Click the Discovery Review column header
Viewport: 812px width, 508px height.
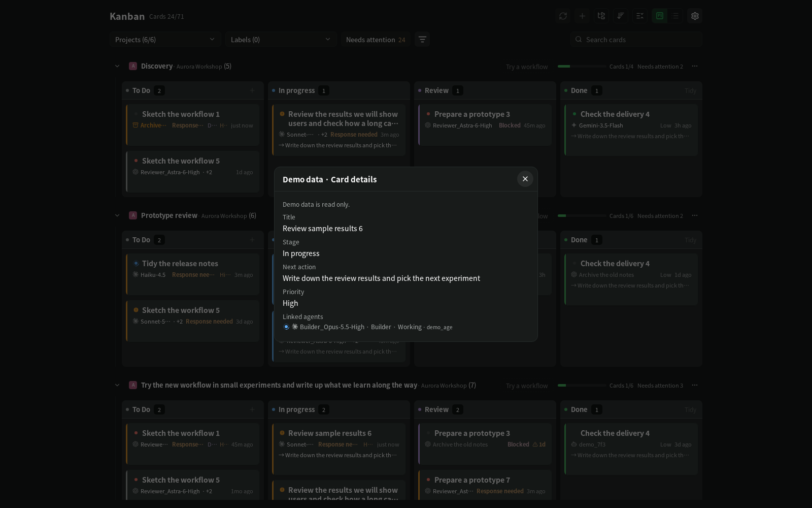(x=485, y=90)
